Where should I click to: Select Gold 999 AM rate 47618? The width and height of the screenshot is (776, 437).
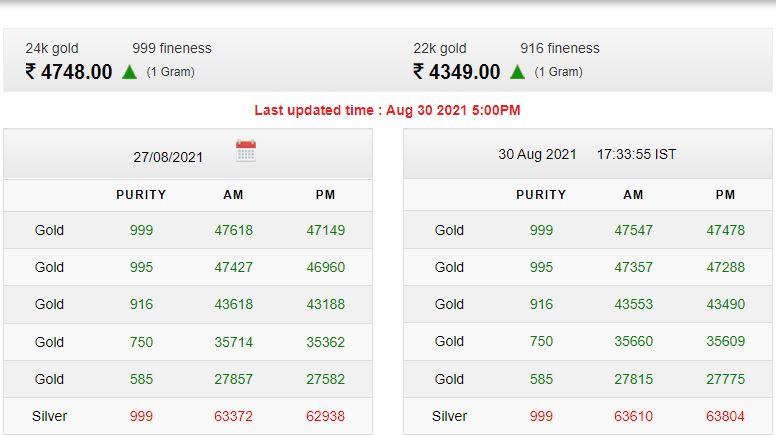233,230
